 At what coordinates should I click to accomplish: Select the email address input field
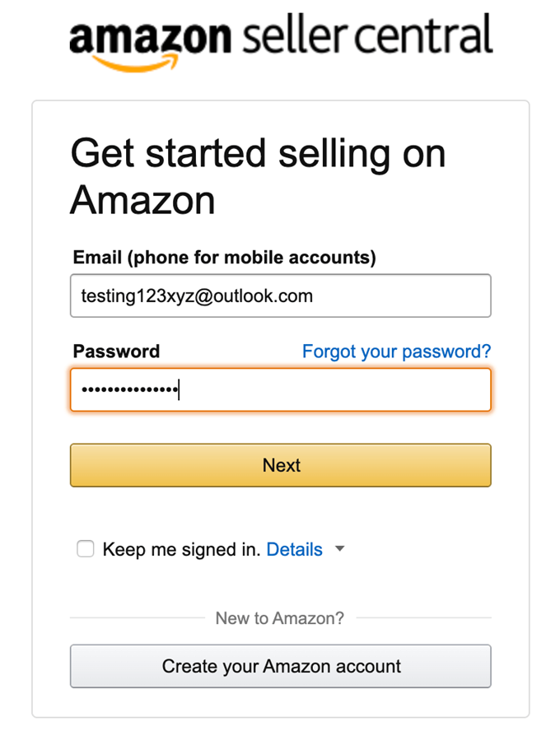click(280, 296)
